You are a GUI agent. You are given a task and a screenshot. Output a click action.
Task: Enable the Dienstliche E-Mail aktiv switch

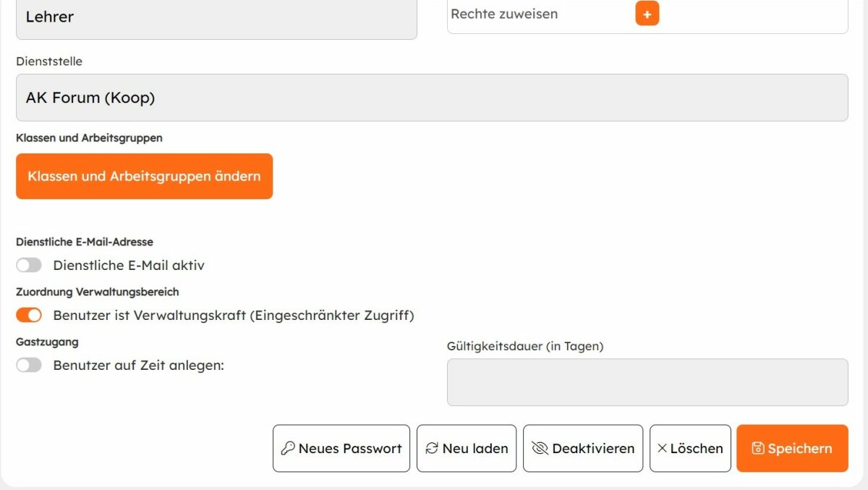[x=29, y=266]
